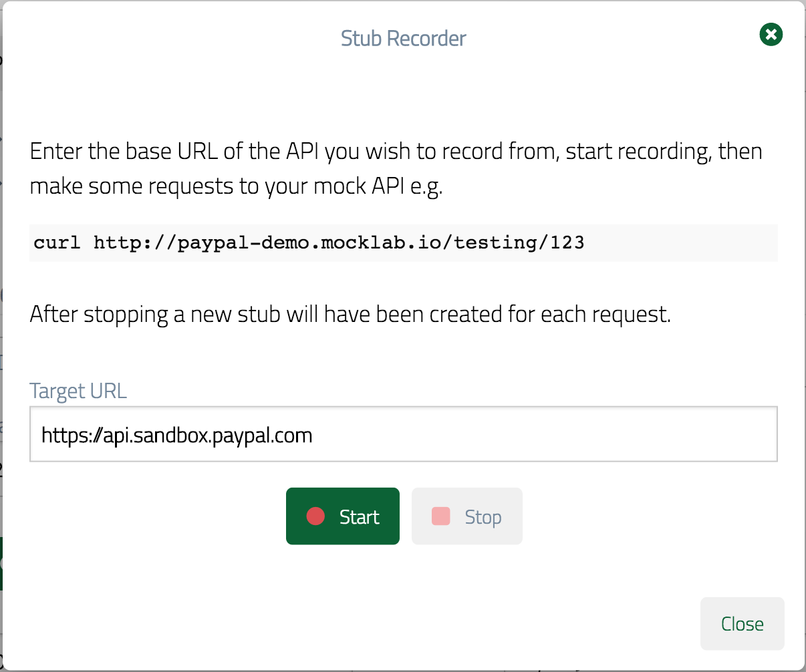The width and height of the screenshot is (806, 672).
Task: Click the pink square icon inside Stop
Action: (x=442, y=516)
